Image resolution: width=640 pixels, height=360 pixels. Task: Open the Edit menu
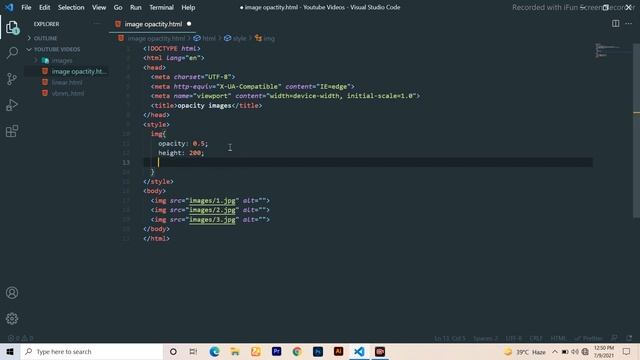pyautogui.click(x=44, y=7)
